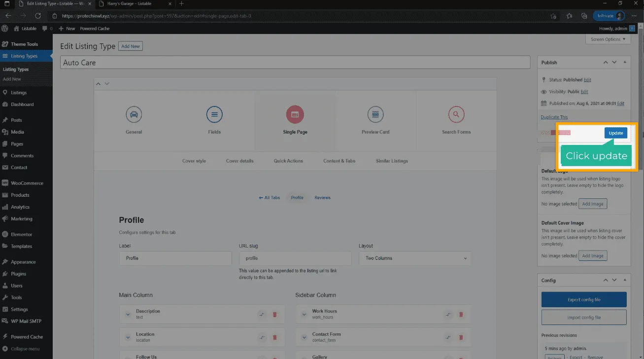Viewport: 644px width, 359px height.
Task: Click the WordPress logo in admin bar
Action: coord(5,29)
